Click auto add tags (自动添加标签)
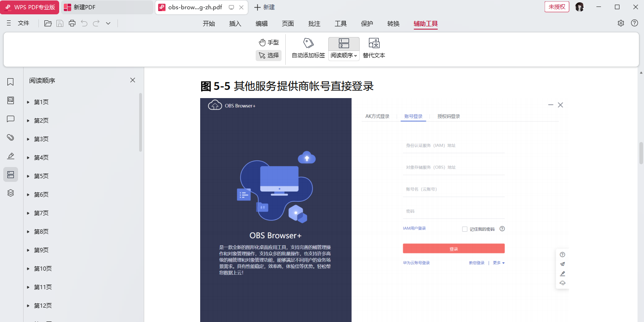644x322 pixels. coord(308,49)
